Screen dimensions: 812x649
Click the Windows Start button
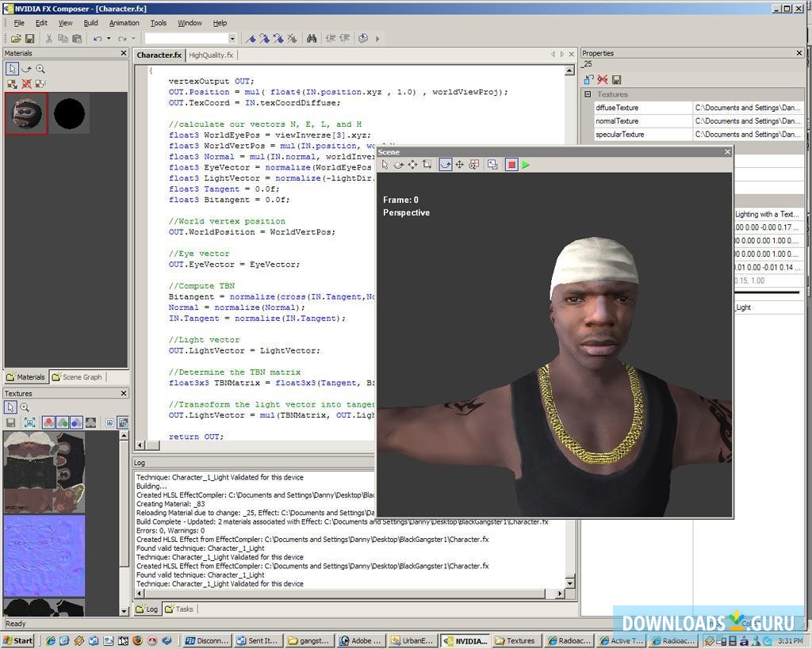(x=17, y=640)
